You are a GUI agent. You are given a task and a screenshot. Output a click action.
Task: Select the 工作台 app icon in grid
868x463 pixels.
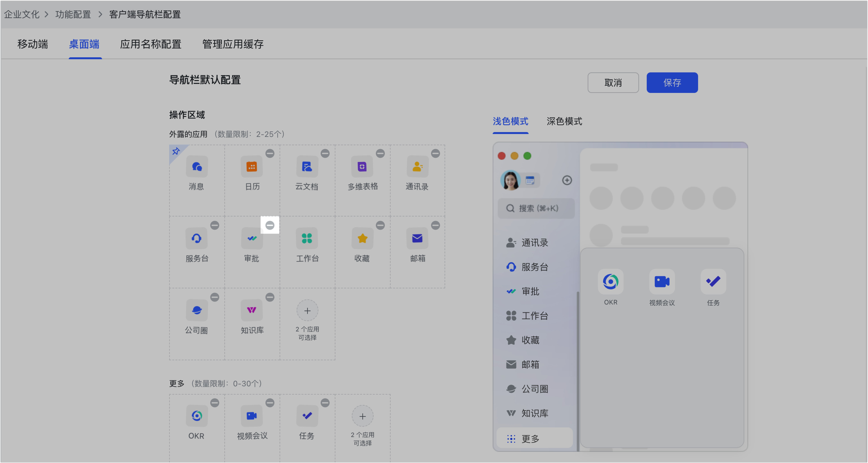tap(307, 238)
